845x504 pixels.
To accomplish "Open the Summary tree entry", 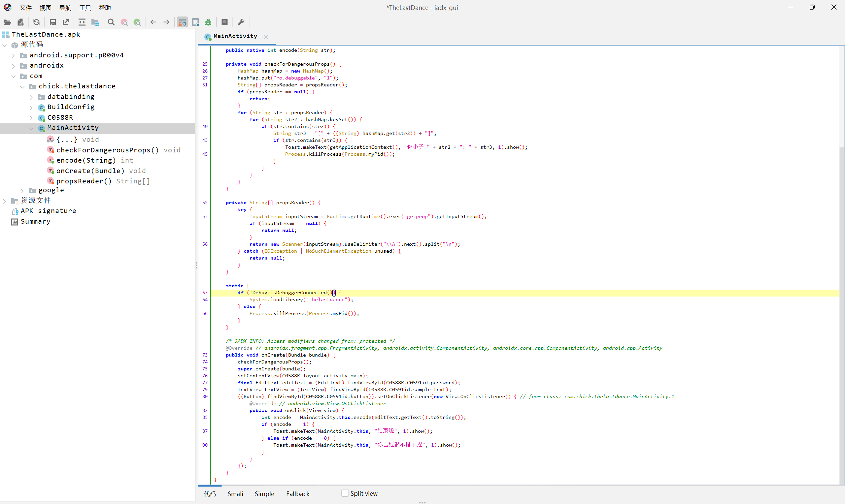I will pyautogui.click(x=35, y=221).
